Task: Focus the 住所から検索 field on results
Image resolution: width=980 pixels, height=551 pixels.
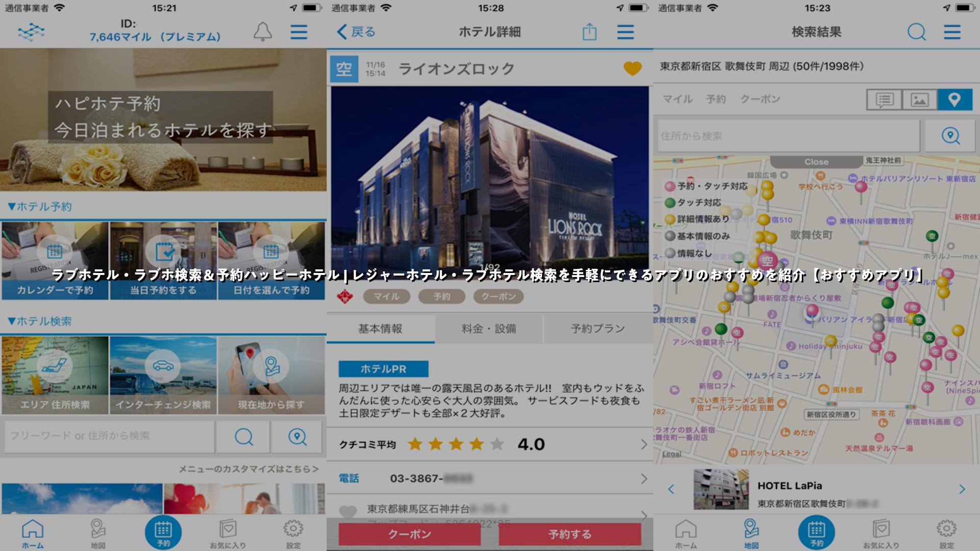Action: point(789,136)
